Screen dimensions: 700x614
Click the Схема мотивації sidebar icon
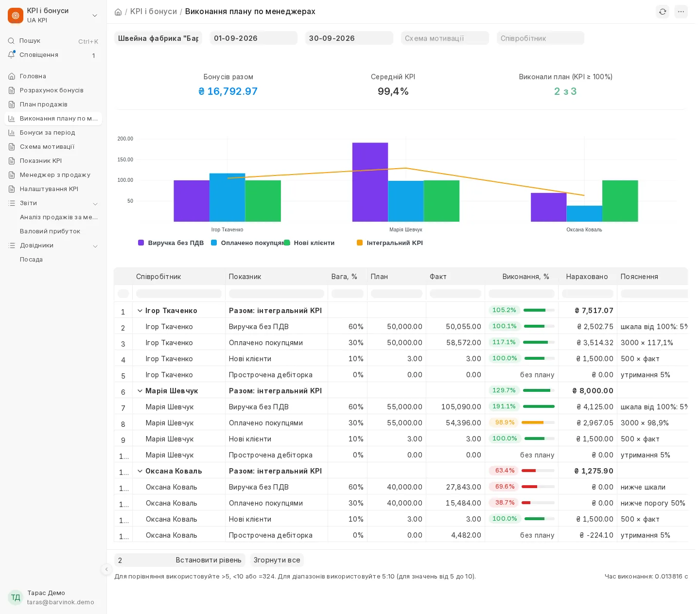[12, 147]
